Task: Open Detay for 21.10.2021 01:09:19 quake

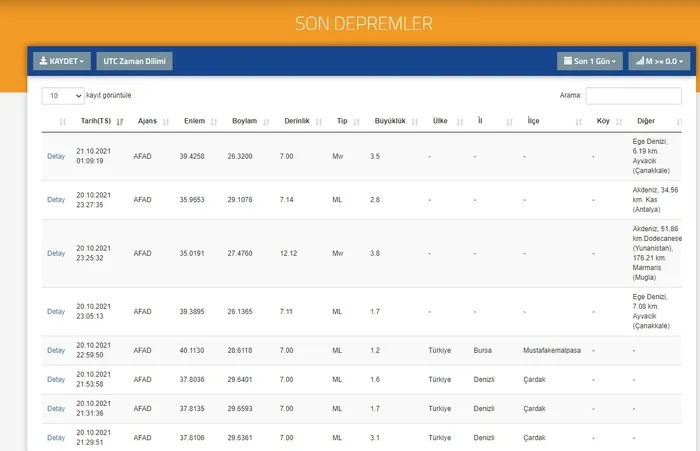Action: click(x=56, y=156)
